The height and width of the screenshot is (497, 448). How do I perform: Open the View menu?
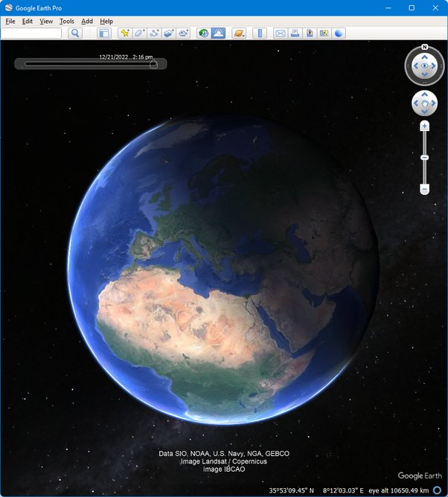click(46, 22)
